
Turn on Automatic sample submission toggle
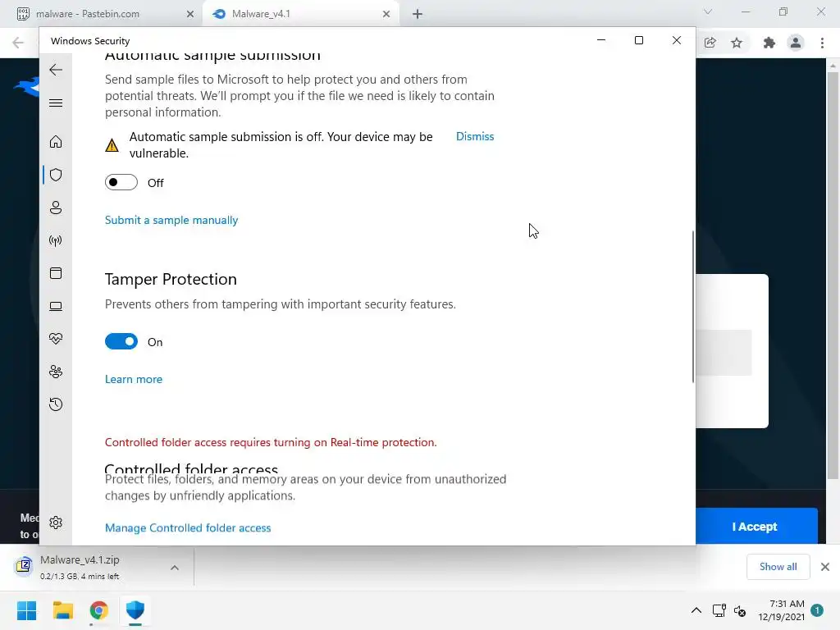tap(121, 182)
